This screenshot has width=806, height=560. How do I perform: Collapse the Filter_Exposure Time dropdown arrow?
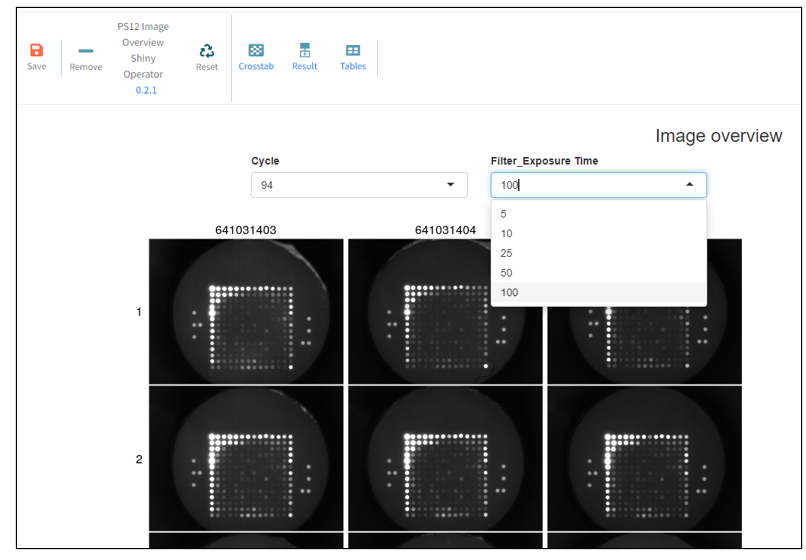tap(690, 185)
